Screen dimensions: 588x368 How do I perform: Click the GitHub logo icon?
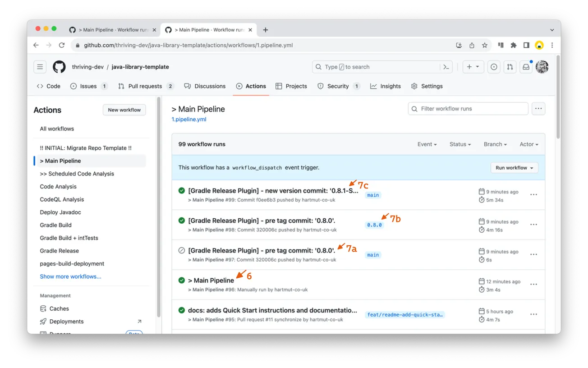pos(59,67)
